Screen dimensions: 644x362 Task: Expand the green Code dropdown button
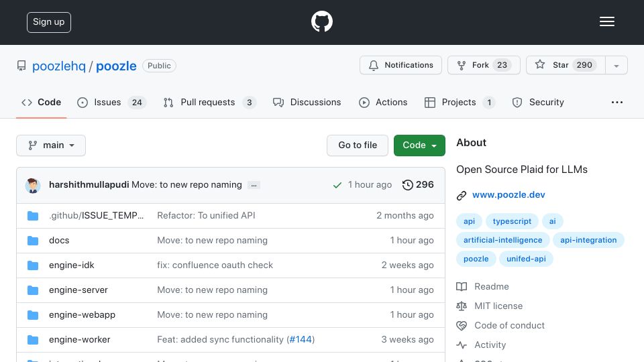point(419,145)
